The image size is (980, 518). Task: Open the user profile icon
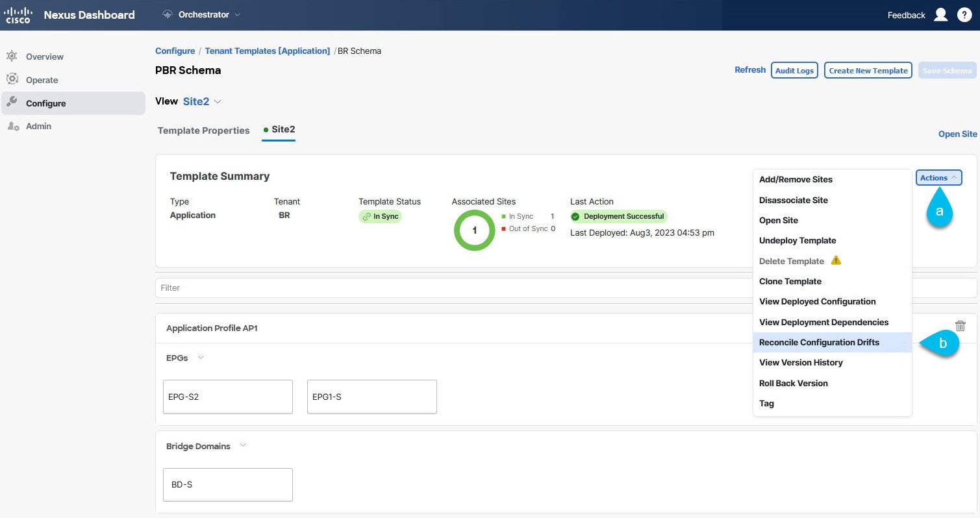(940, 15)
